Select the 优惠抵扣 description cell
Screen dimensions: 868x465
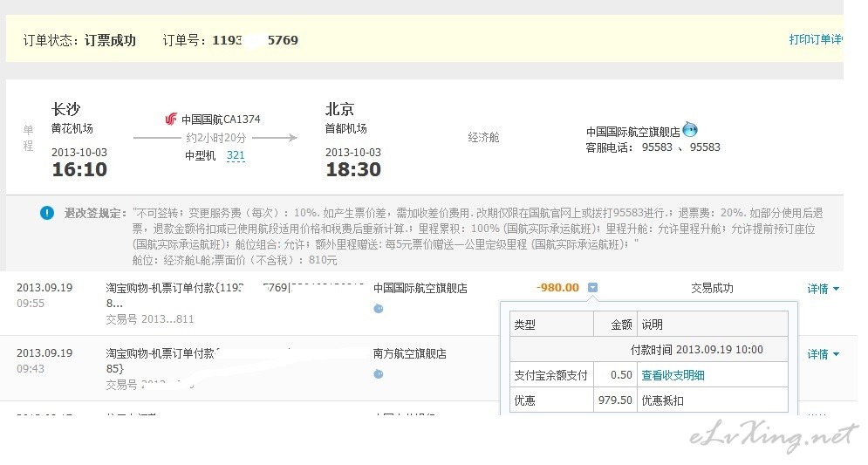point(713,400)
